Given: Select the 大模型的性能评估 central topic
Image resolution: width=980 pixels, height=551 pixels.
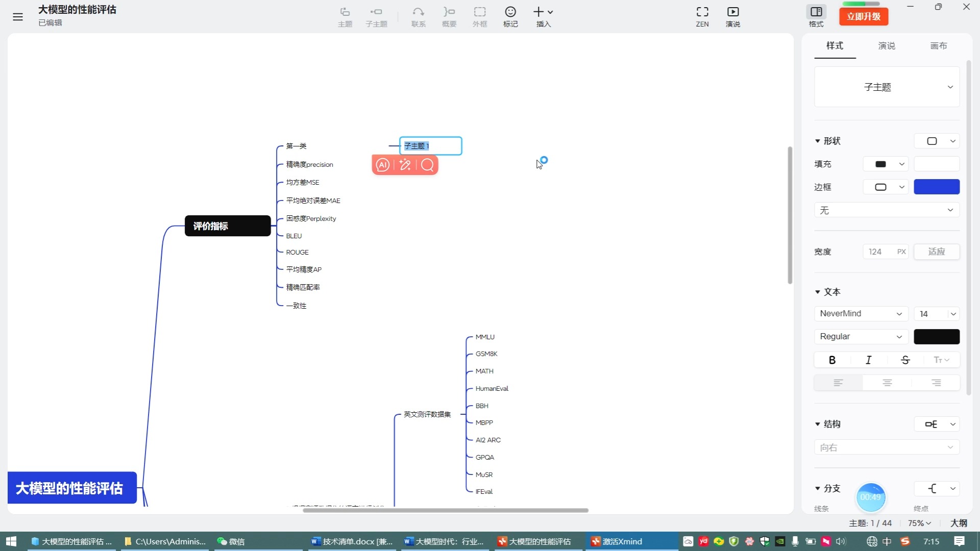Looking at the screenshot, I should coord(72,488).
